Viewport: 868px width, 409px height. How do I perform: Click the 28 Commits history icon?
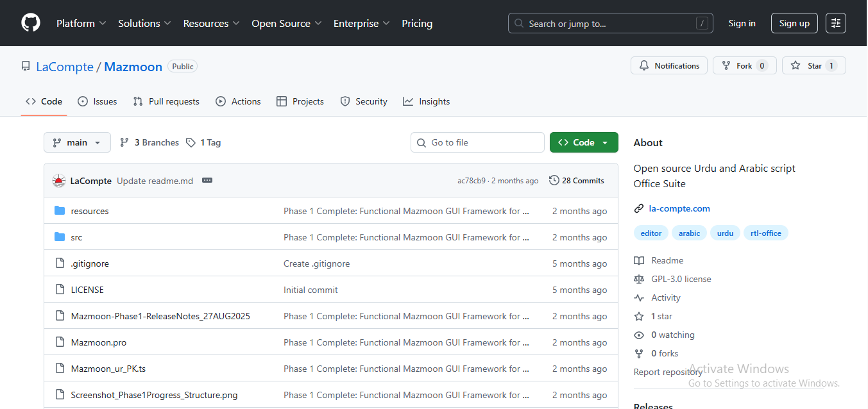(x=554, y=181)
